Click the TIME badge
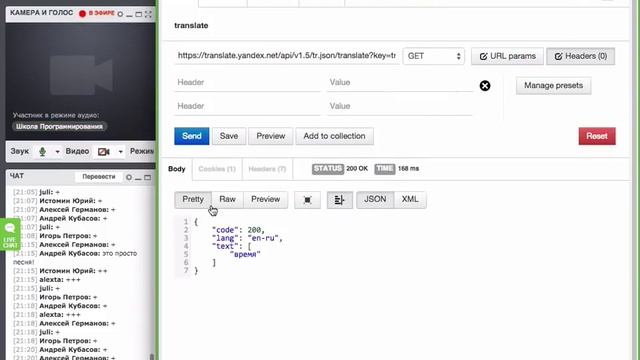This screenshot has height=360, width=640. 384,169
